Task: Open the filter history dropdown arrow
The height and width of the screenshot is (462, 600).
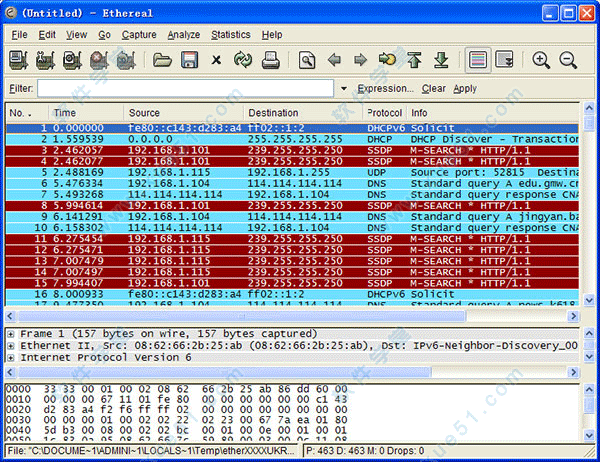Action: (344, 88)
